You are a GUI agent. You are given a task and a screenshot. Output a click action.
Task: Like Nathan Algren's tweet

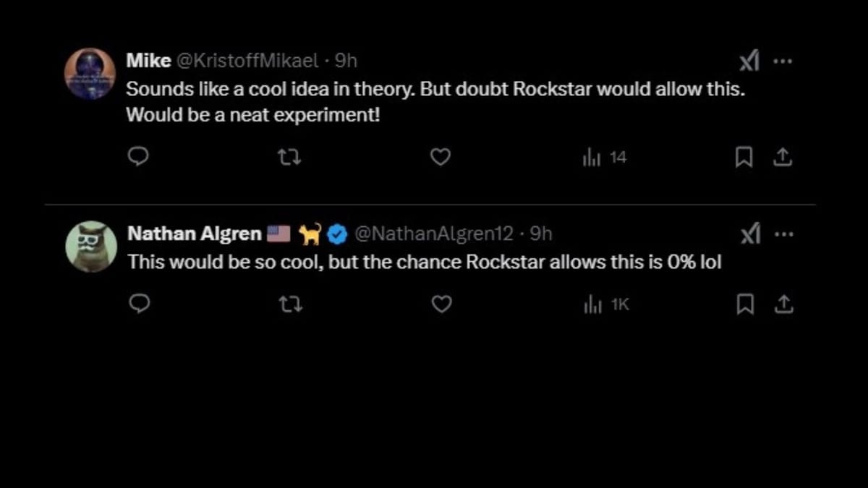[x=441, y=304]
